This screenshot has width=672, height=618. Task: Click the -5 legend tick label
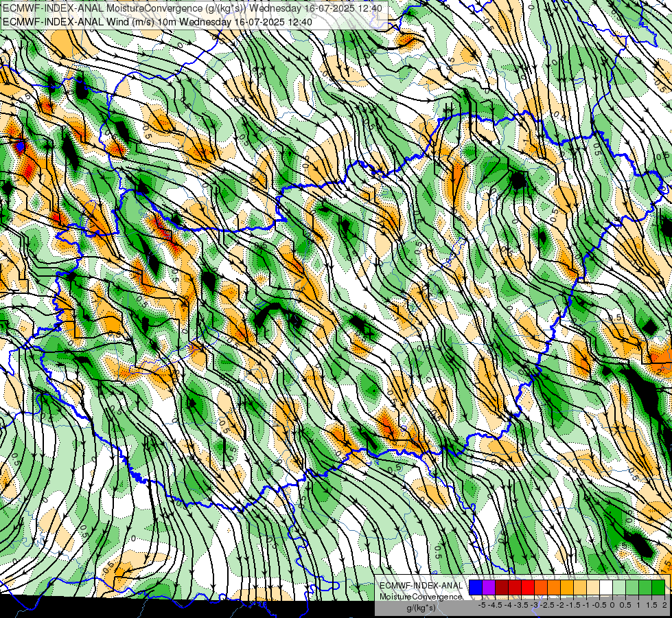482,605
